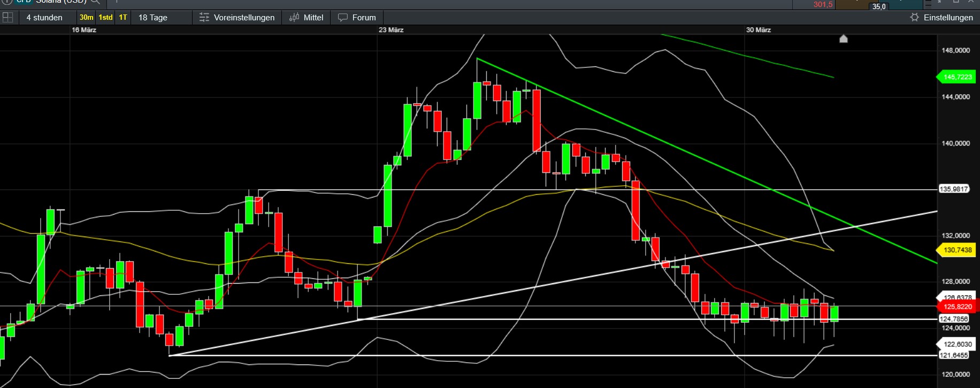Click the 132,0000 price axis value
980x388 pixels.
point(955,235)
